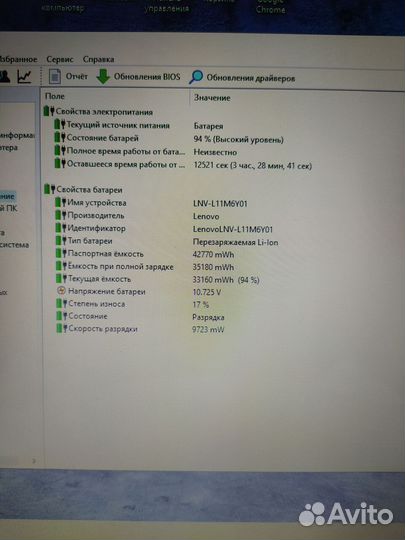Click battery icon beside Свойства батареи

pyautogui.click(x=50, y=189)
